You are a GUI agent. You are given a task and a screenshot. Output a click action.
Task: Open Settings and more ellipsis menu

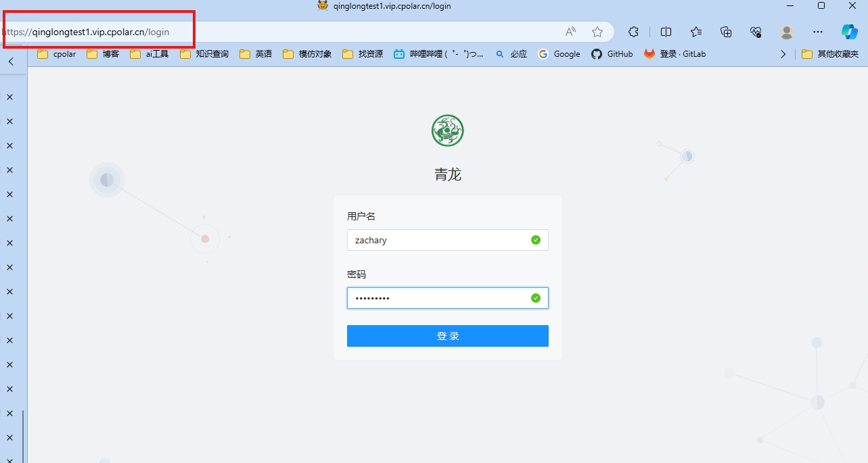pos(818,32)
